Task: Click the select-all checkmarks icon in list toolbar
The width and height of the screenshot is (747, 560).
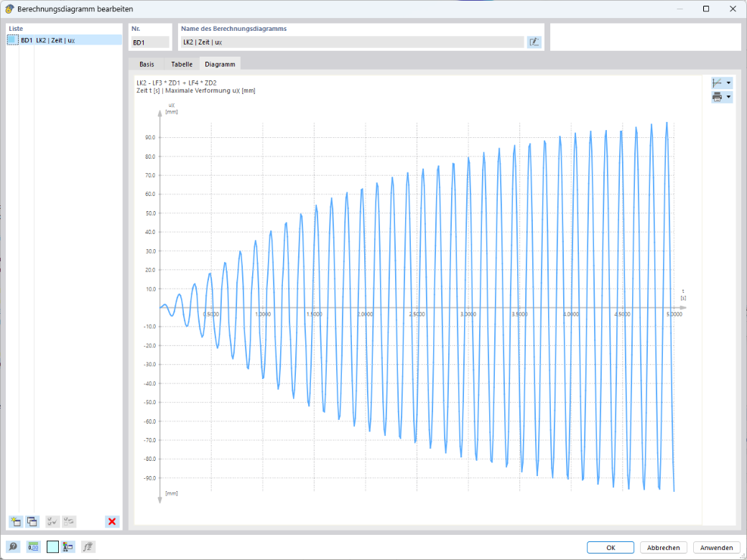Action: tap(52, 521)
